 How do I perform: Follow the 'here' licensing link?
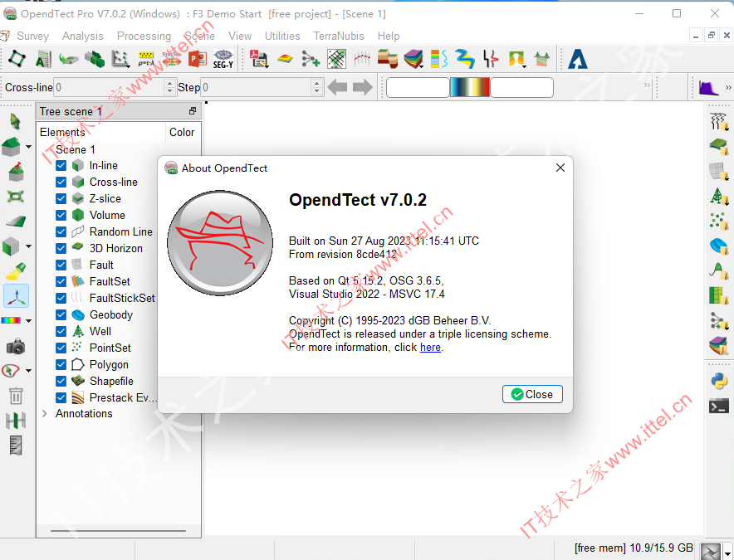tap(430, 347)
